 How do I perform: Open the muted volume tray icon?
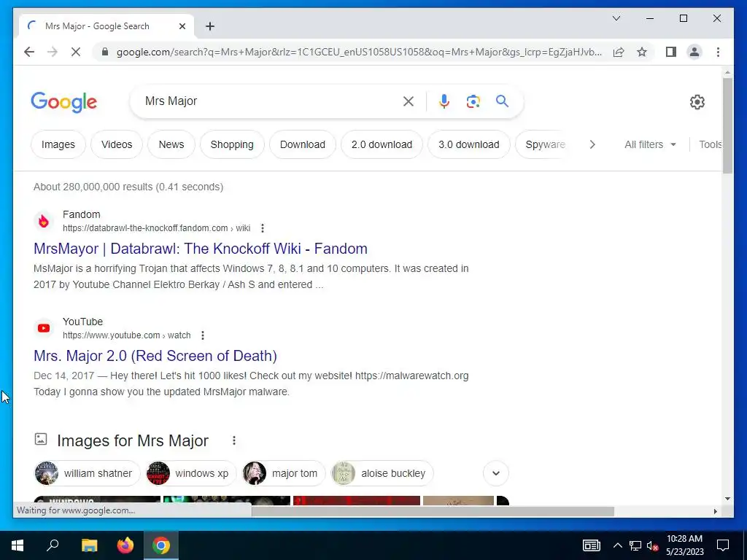click(653, 545)
